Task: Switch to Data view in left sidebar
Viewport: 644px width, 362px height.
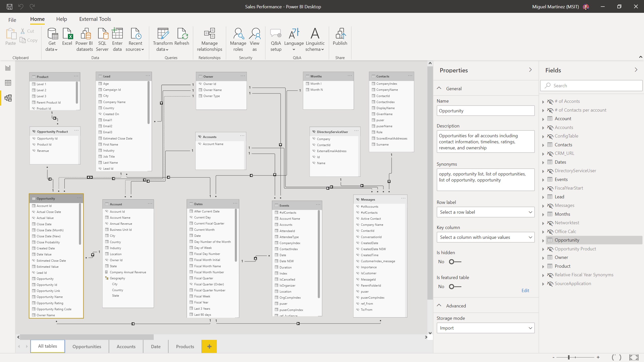Action: click(8, 83)
